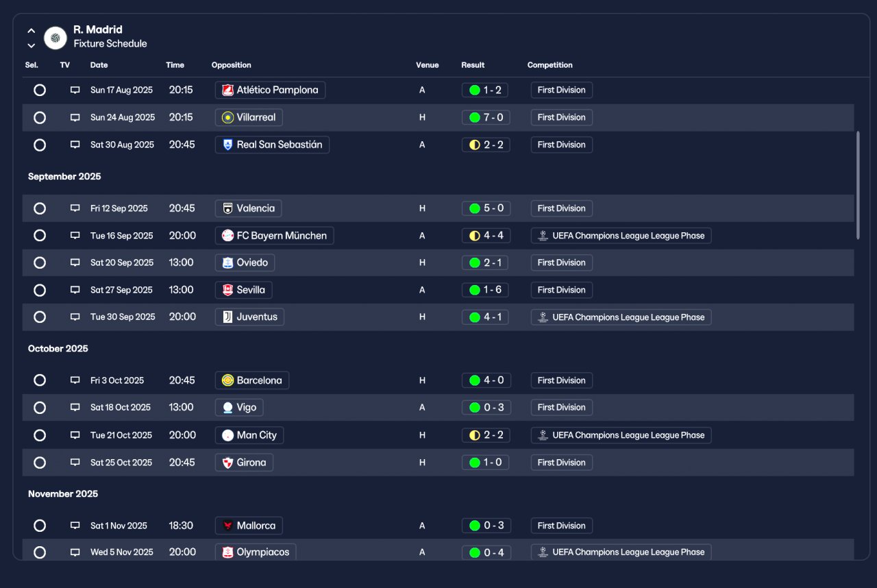This screenshot has height=588, width=877.
Task: Click the September 2025 month heading
Action: click(64, 177)
